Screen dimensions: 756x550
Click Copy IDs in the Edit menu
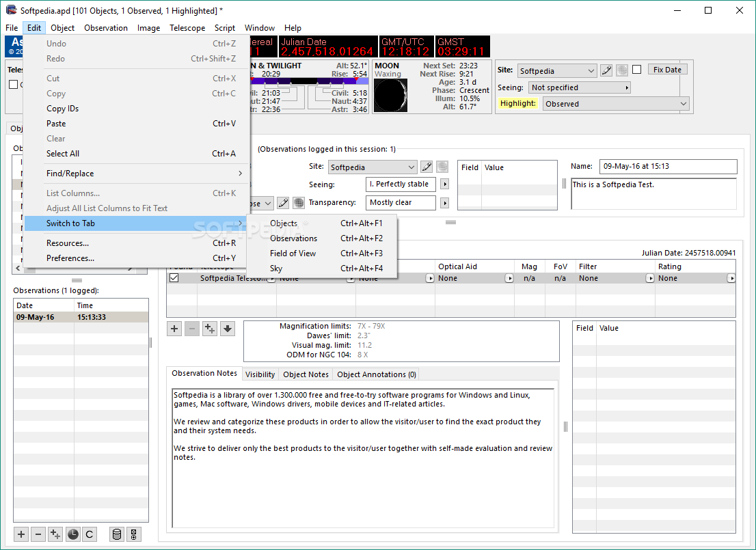pos(137,109)
